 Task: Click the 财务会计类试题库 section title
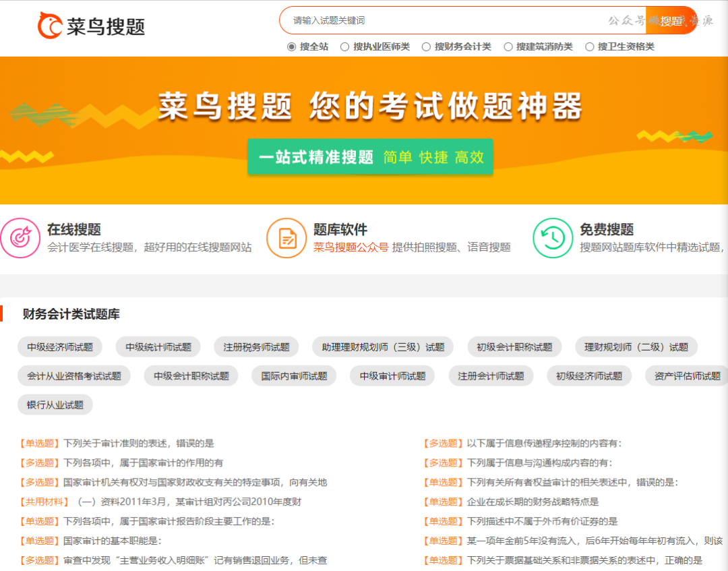[71, 314]
